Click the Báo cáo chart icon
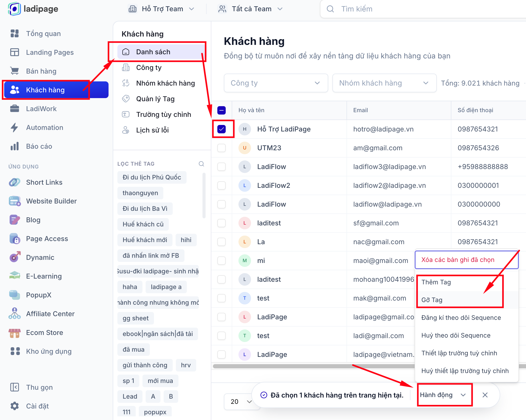 15,146
